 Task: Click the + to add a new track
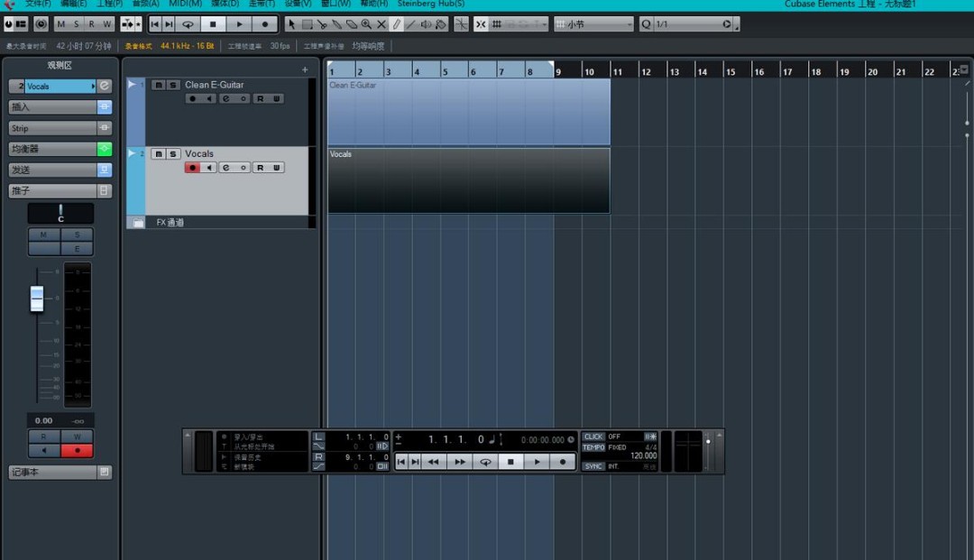pos(305,69)
